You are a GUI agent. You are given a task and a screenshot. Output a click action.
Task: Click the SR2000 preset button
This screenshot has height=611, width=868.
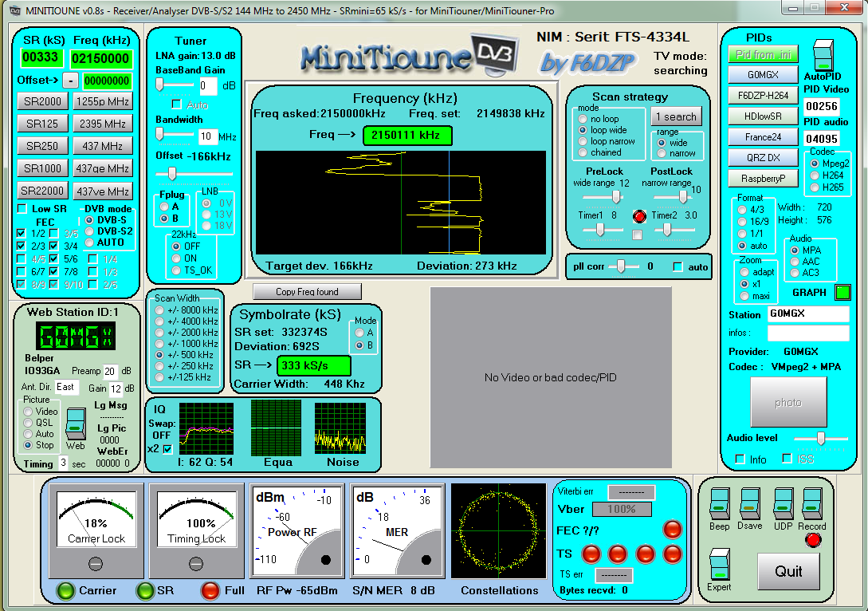click(x=42, y=101)
